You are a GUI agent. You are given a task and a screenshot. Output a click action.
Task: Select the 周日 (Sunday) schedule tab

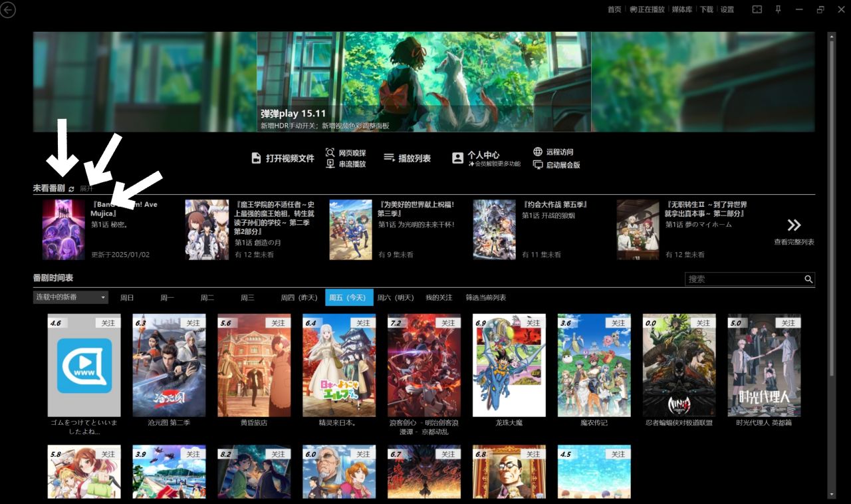pos(127,297)
